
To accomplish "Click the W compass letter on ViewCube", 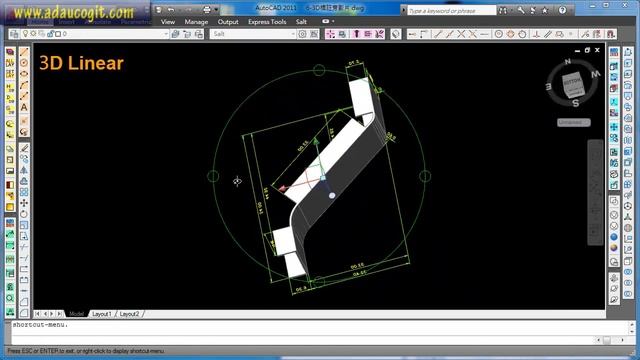I will click(596, 74).
